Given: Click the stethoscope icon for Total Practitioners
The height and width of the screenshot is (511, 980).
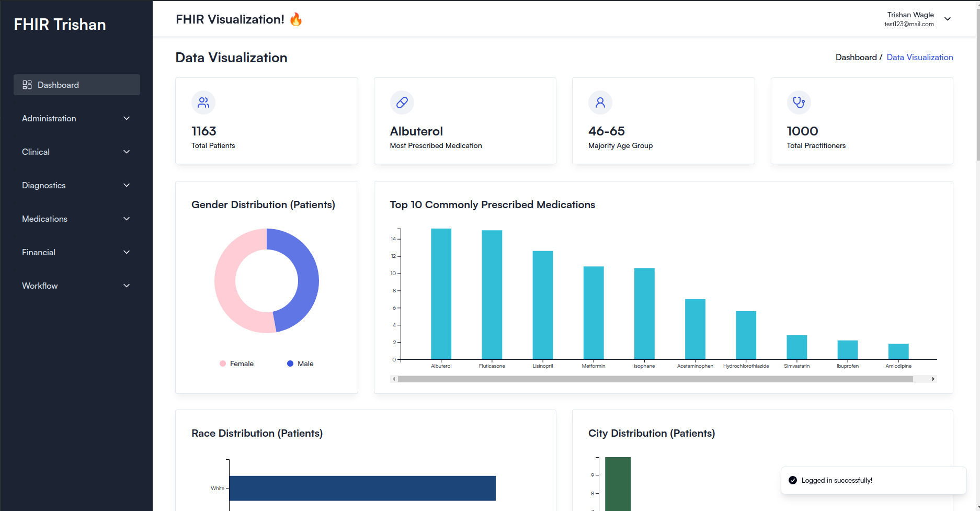Looking at the screenshot, I should [799, 103].
